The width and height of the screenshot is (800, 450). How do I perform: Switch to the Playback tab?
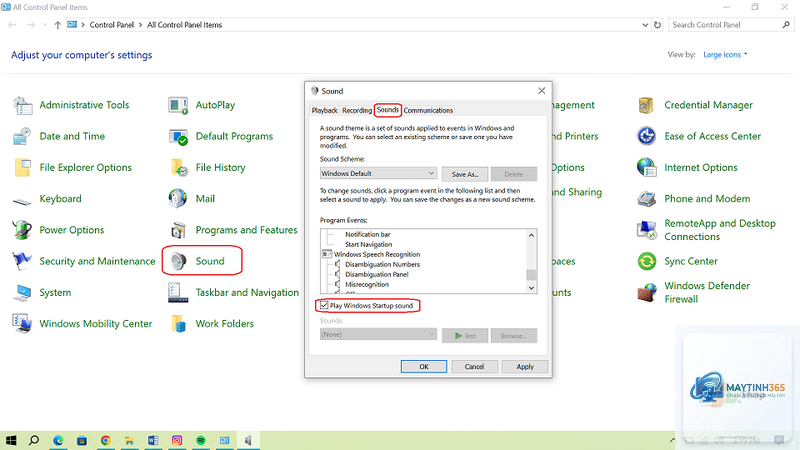[324, 110]
